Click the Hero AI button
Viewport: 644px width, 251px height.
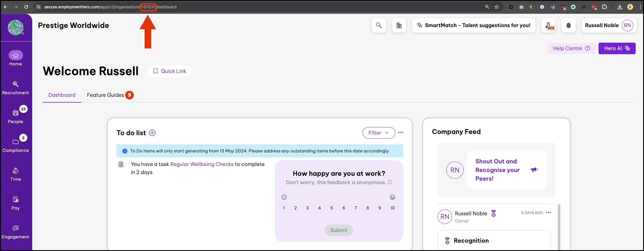click(x=617, y=48)
